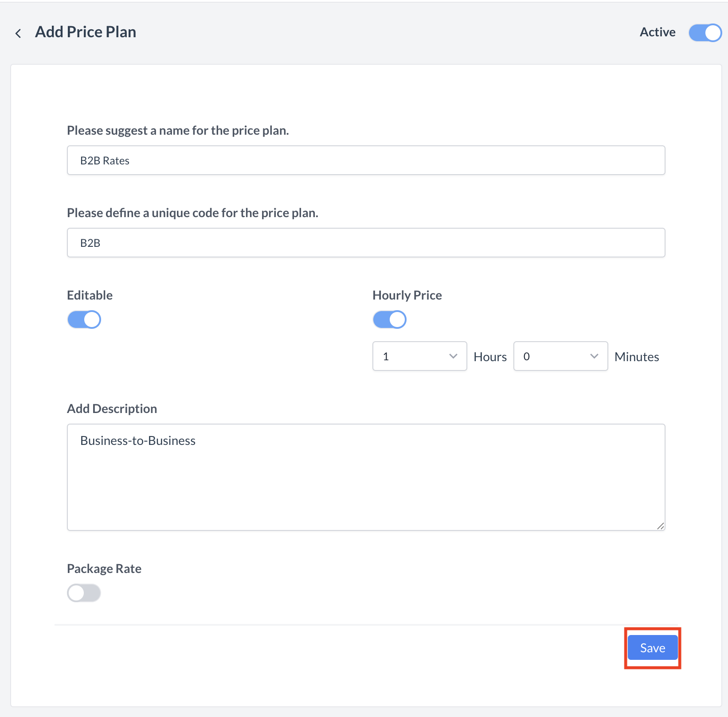Open the Hours dropdown chevron
This screenshot has height=717, width=728.
pos(453,356)
